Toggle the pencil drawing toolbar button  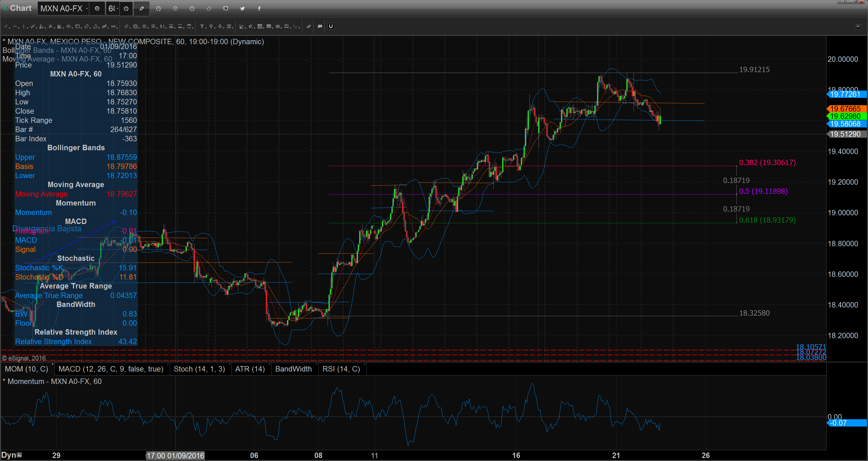[142, 9]
